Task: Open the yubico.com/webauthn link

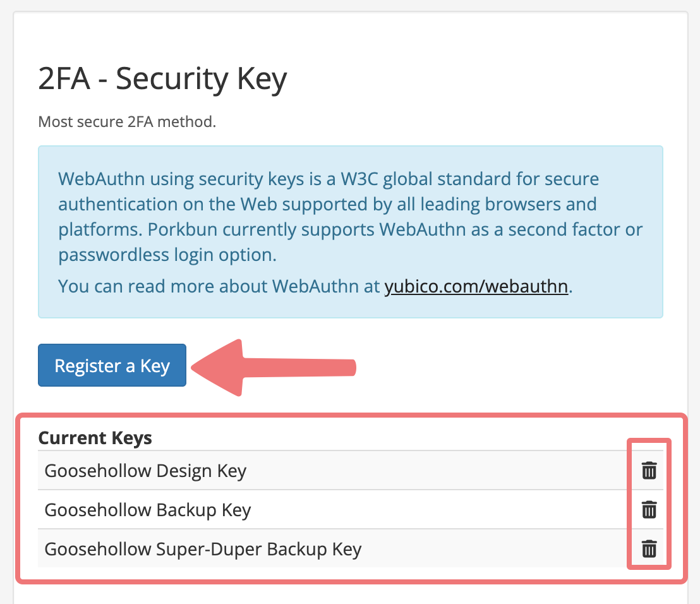Action: (476, 286)
